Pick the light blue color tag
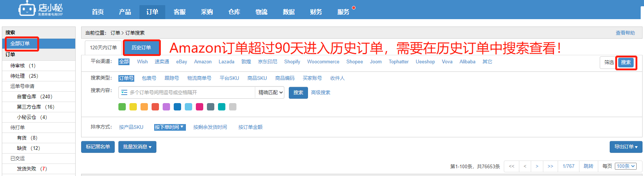The height and width of the screenshot is (176, 644). coord(188,107)
